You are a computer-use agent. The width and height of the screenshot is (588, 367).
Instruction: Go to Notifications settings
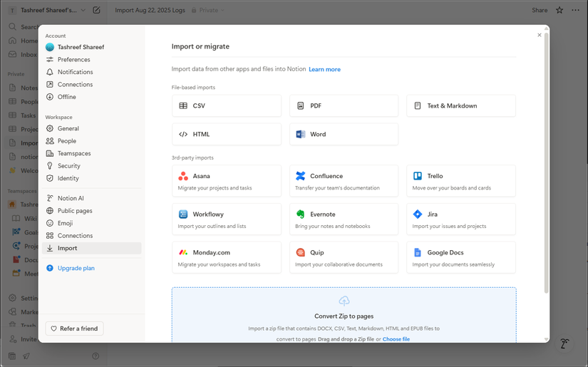75,72
